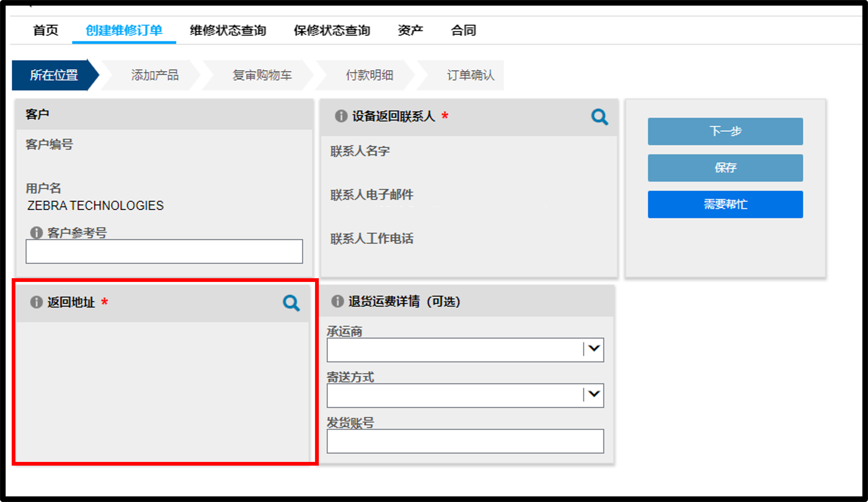Click the 发货账号 input field
The image size is (868, 502).
465,441
